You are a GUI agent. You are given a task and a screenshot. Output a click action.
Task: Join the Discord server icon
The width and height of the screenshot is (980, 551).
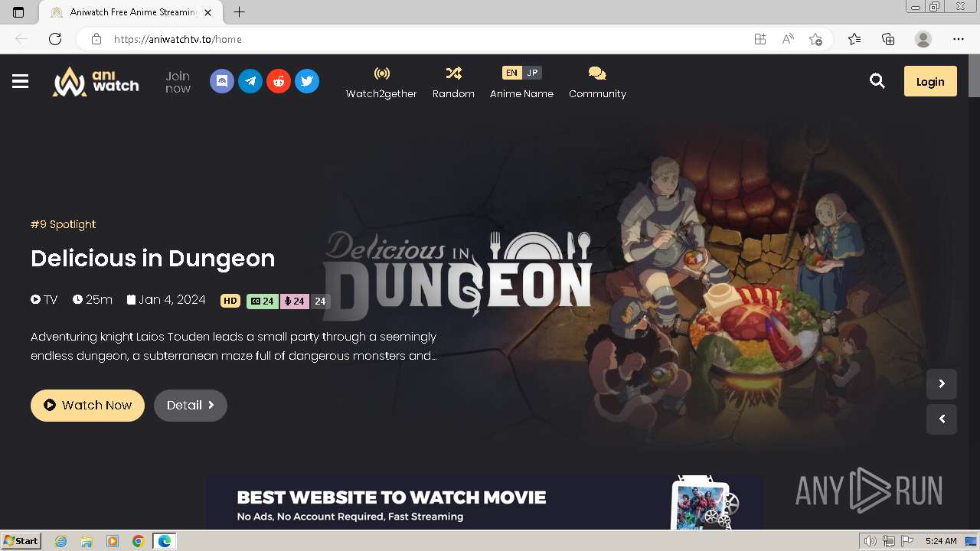click(x=222, y=81)
